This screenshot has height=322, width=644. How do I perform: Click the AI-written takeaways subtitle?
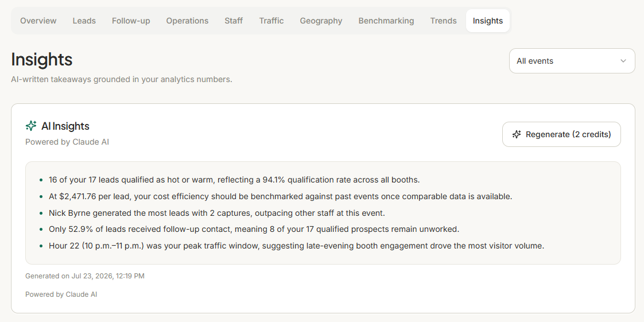tap(122, 79)
